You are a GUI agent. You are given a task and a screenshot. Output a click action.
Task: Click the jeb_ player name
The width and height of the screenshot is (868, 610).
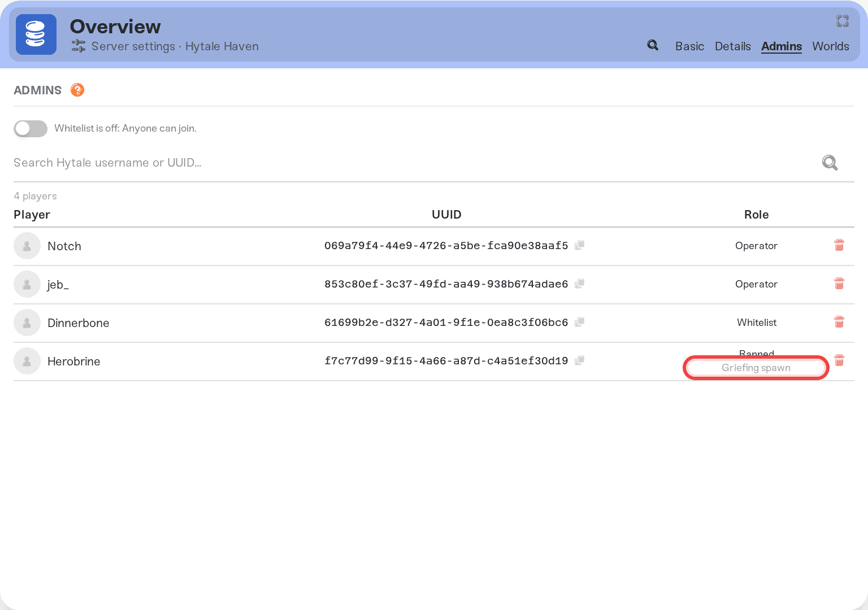coord(58,285)
